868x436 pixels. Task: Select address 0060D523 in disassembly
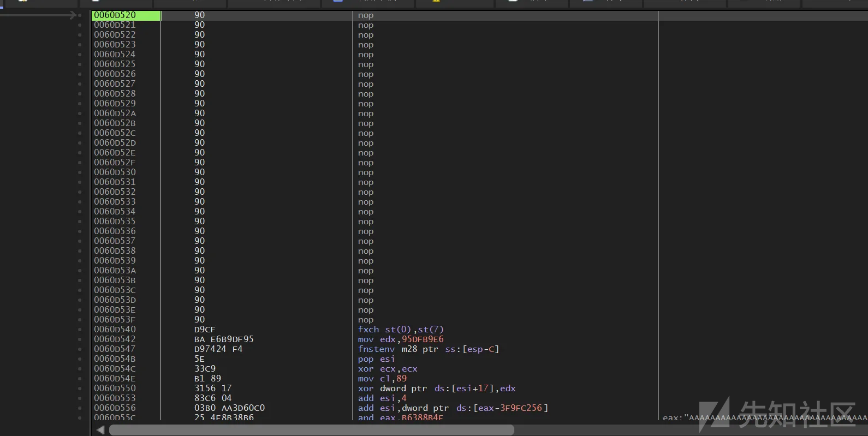click(115, 45)
